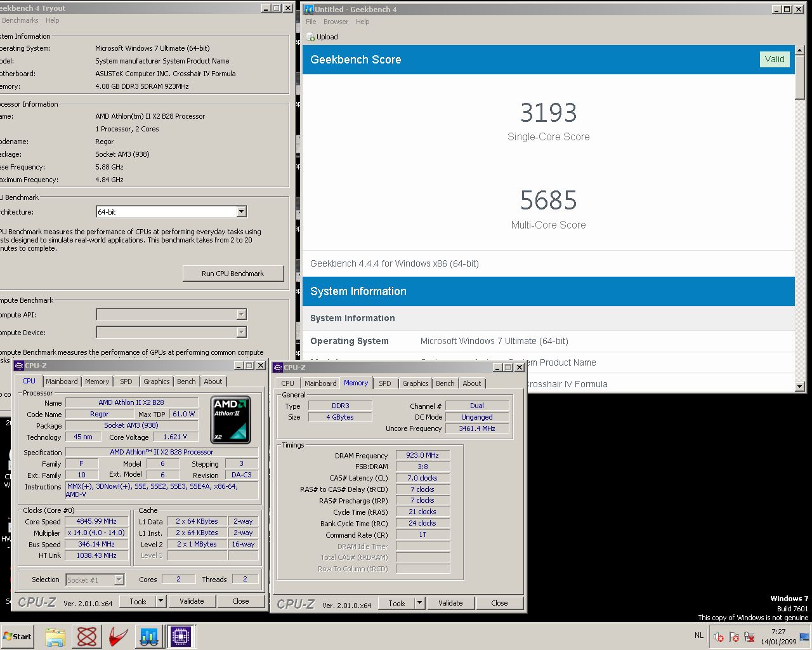Click the Uncore Frequency 3461.4 MHz field
The image size is (812, 650).
[477, 428]
